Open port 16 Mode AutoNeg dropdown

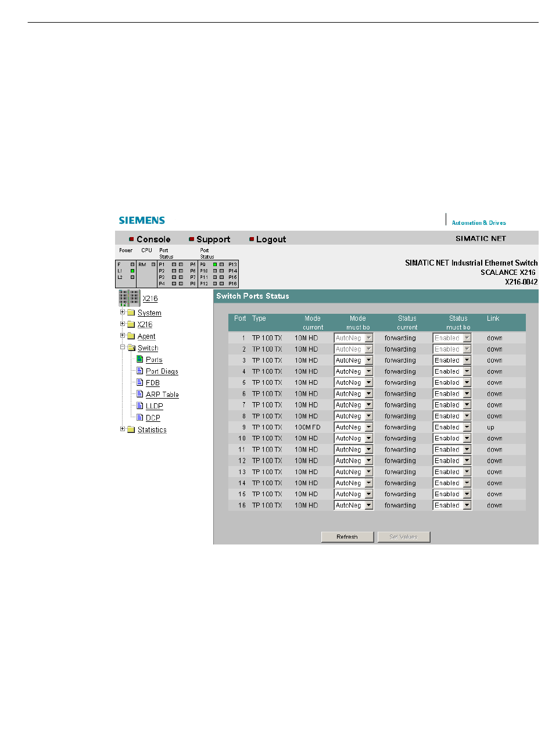tap(353, 506)
